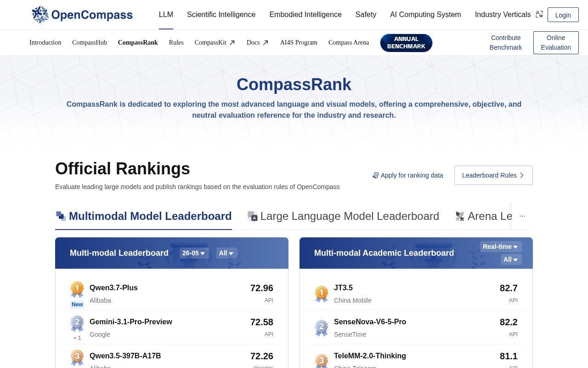
Task: Click the 72.26 score value
Action: click(262, 356)
